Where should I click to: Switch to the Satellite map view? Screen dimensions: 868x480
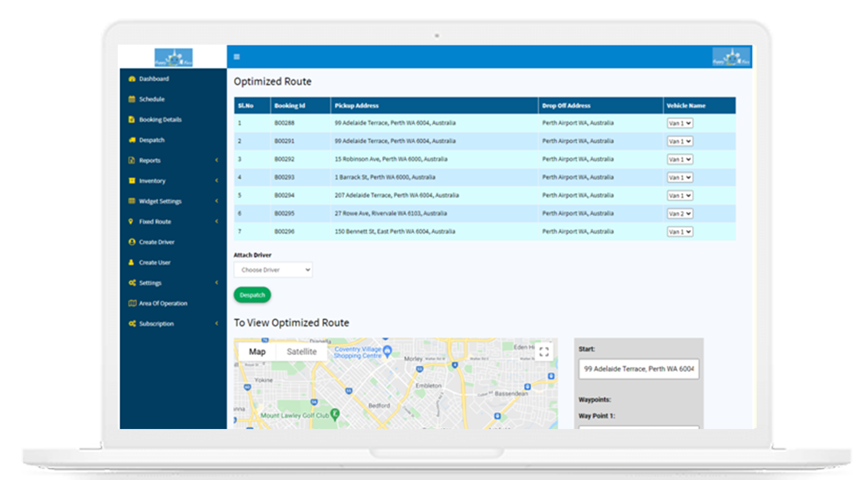click(x=301, y=351)
